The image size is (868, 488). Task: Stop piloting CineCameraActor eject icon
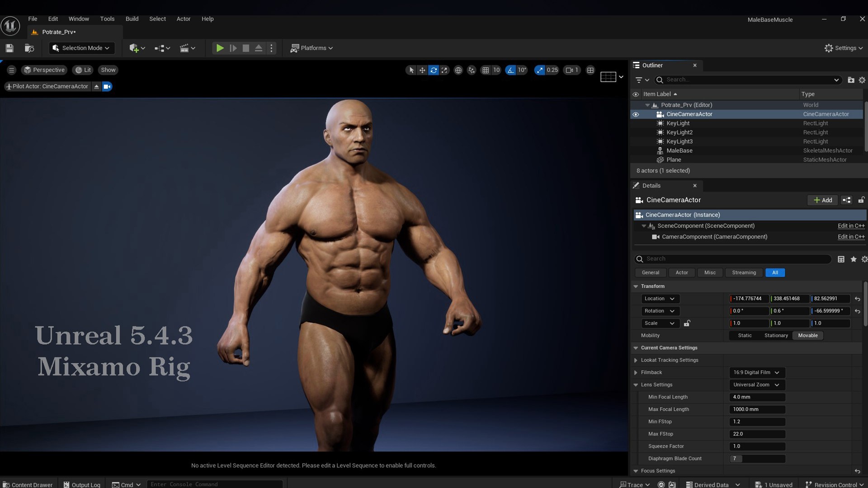96,86
